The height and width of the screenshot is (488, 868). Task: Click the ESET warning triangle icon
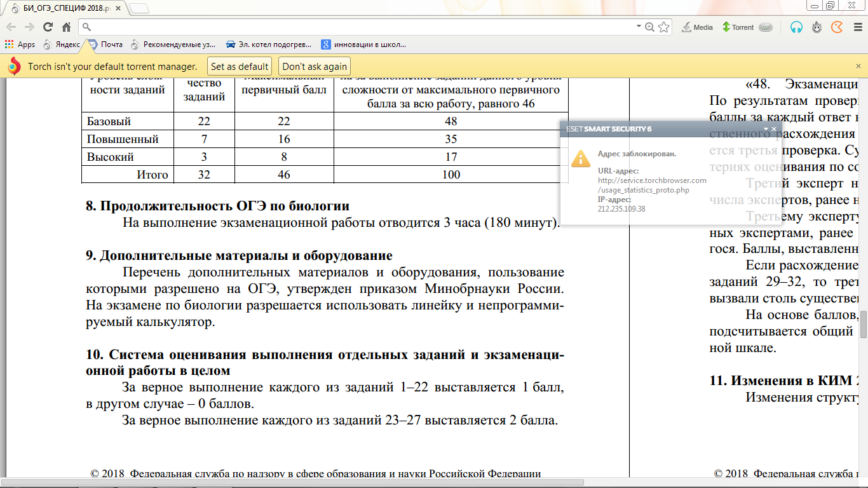point(581,158)
